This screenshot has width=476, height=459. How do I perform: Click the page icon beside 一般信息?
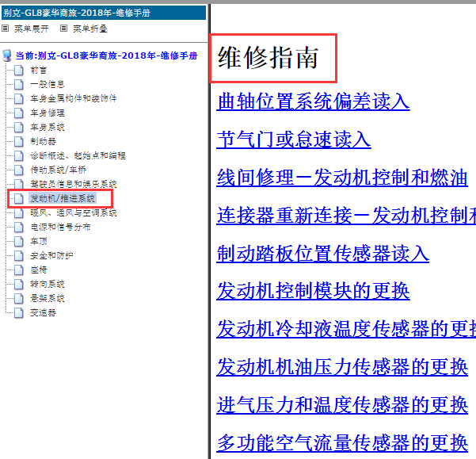pyautogui.click(x=19, y=85)
